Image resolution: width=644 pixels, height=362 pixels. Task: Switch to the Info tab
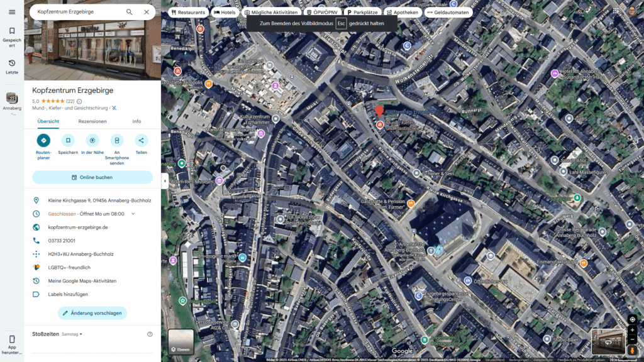(x=136, y=121)
